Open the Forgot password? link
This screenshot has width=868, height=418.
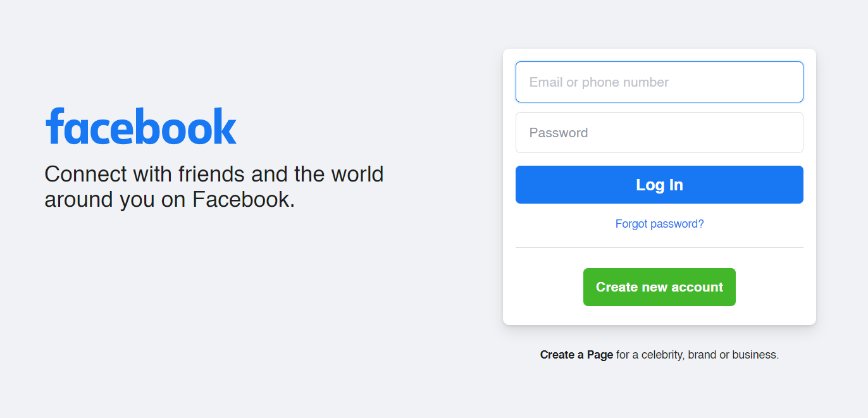[x=659, y=224]
